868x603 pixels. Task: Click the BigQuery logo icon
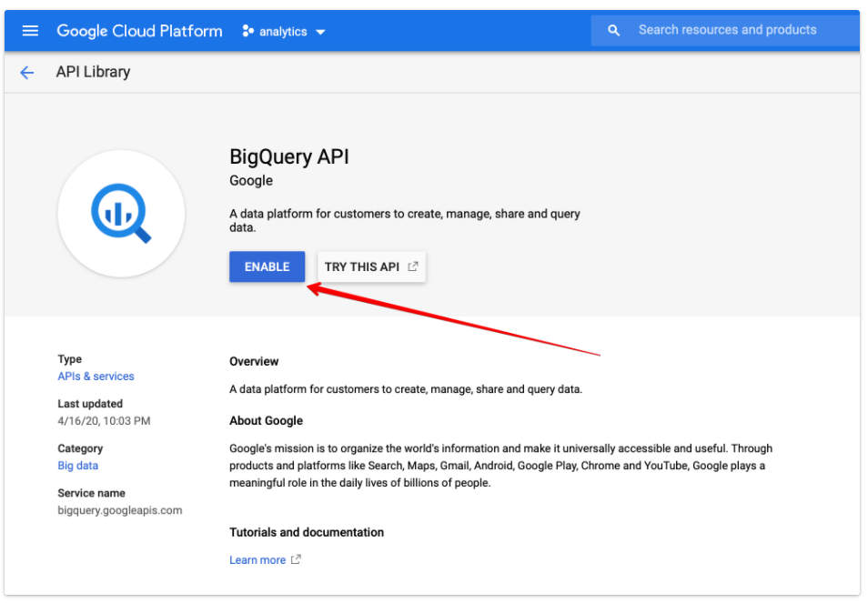[121, 214]
